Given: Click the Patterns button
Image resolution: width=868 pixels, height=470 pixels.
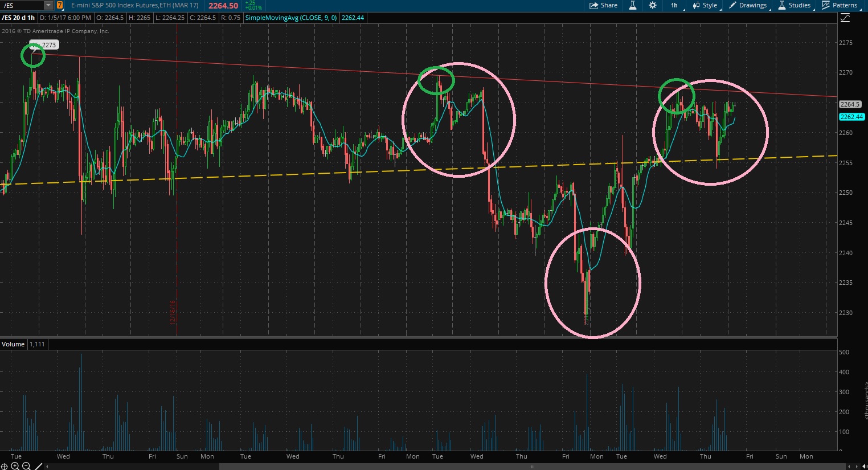Looking at the screenshot, I should 840,5.
